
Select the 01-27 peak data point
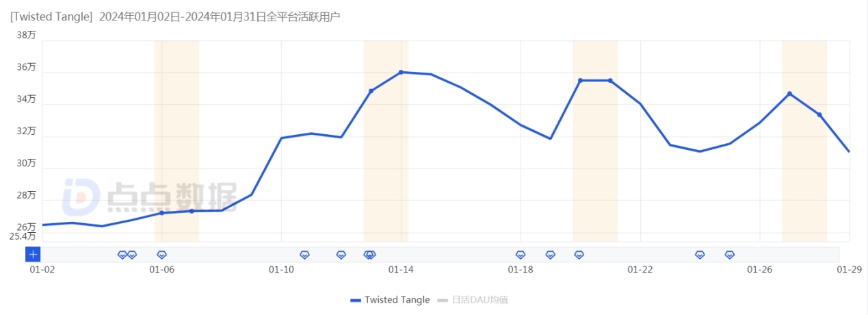pos(789,94)
